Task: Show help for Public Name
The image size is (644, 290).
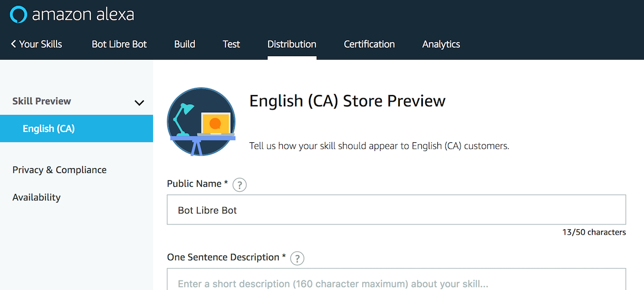Action: pos(239,185)
